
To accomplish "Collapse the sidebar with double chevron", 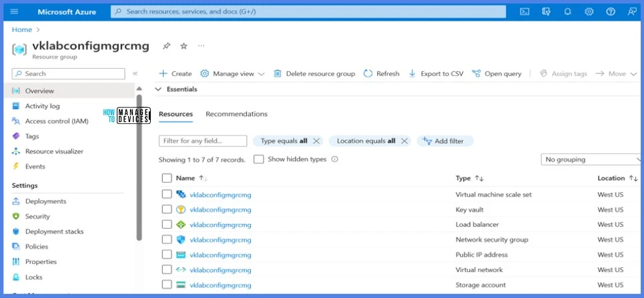I will click(x=135, y=73).
